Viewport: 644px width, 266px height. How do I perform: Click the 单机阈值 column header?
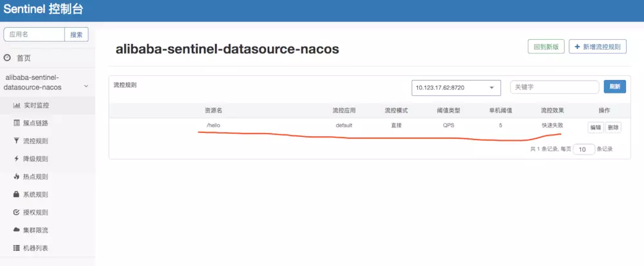tap(500, 110)
